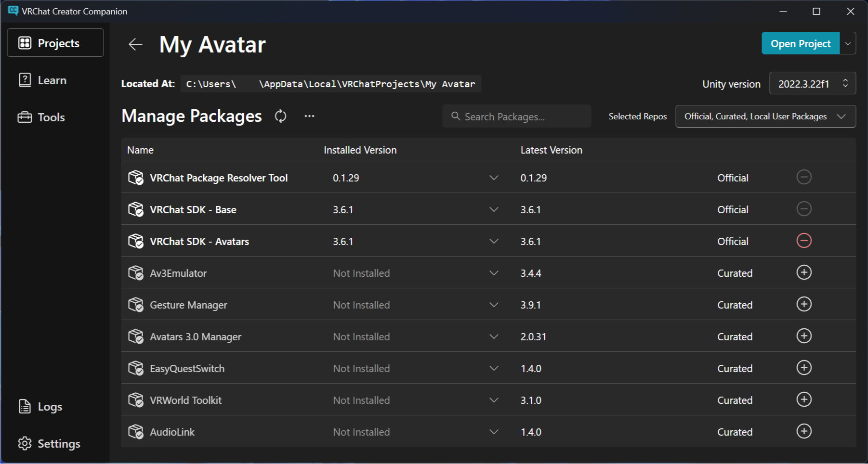
Task: Click the Unity version label
Action: tap(731, 84)
